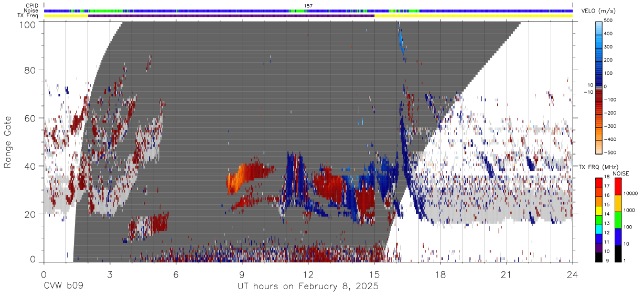644x297 pixels.
Task: Click the −200 tick on VELO colorbar
Action: 611,113
